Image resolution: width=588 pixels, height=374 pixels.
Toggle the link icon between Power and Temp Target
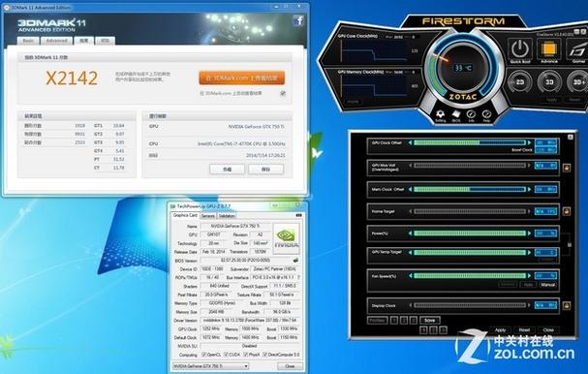[x=570, y=244]
